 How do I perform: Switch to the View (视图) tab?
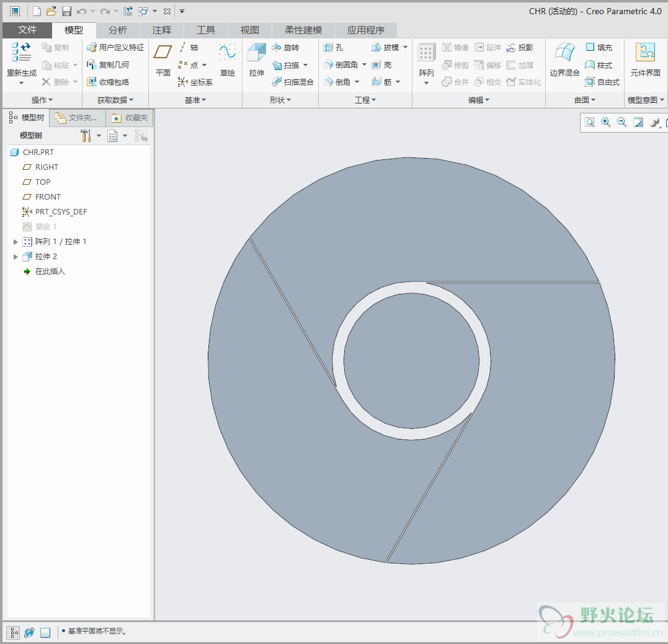[x=250, y=30]
